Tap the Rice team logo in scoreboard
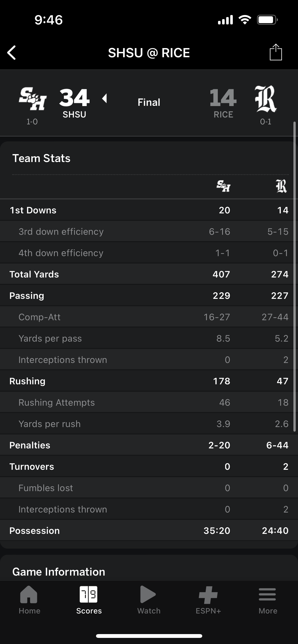This screenshot has height=644, width=298. [266, 99]
